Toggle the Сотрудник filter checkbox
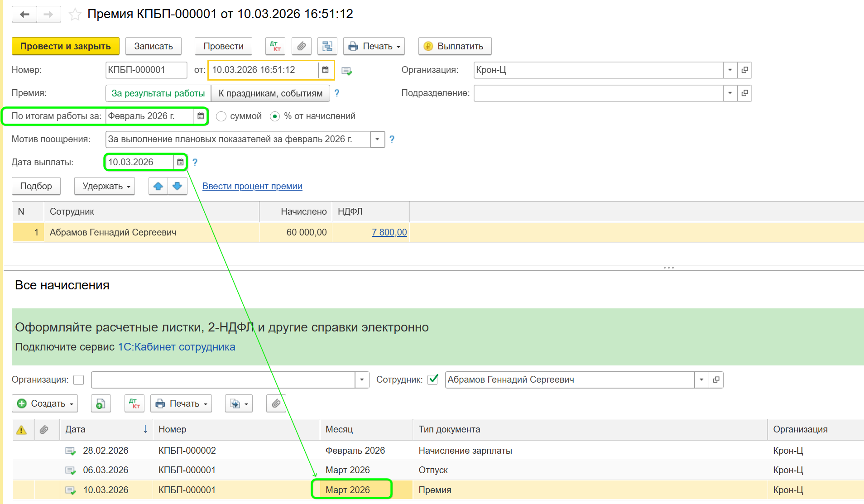 [x=433, y=379]
